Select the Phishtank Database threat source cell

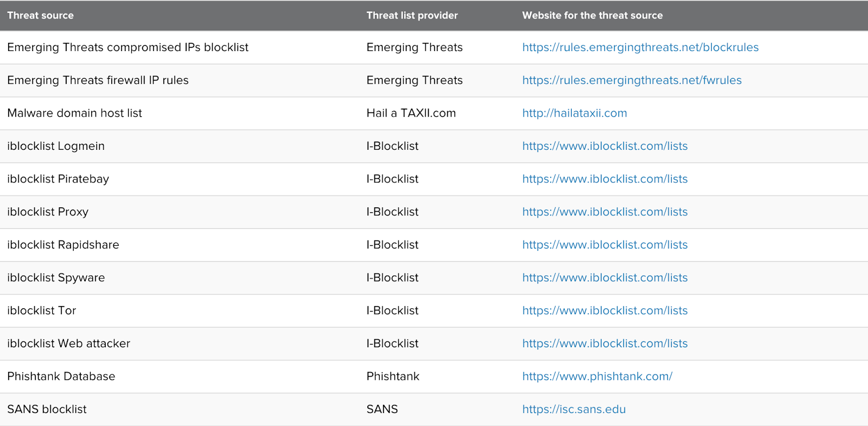tap(61, 376)
